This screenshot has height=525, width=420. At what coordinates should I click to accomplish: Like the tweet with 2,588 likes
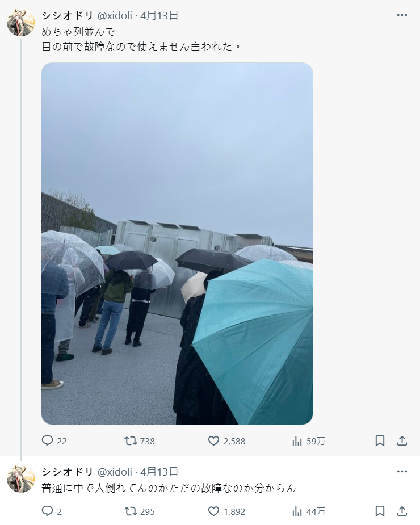coord(227,441)
